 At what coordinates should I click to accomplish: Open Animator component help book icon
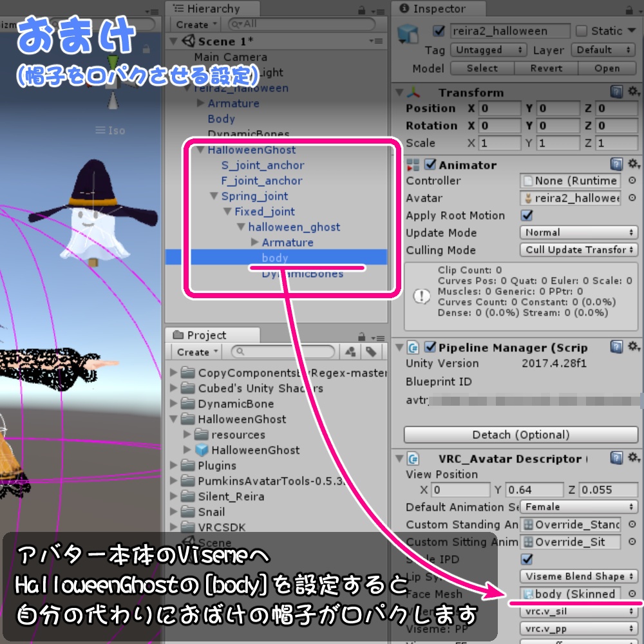[616, 164]
